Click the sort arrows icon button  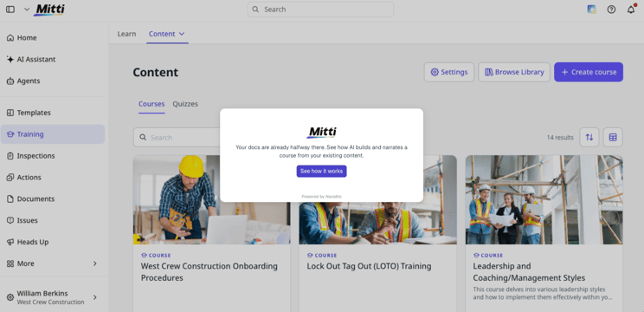(x=589, y=137)
